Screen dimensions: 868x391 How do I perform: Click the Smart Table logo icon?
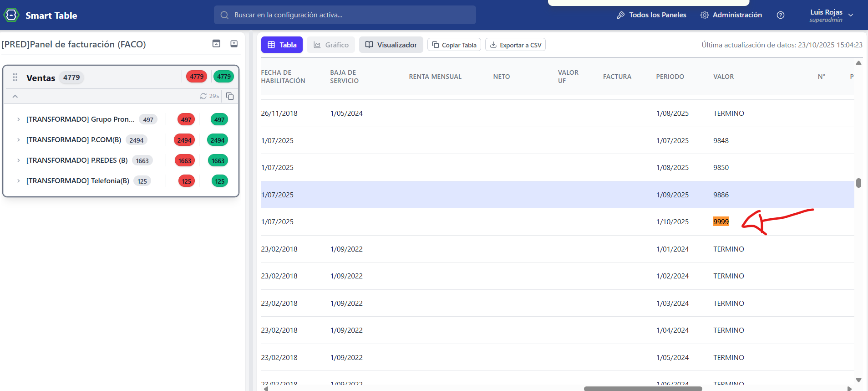11,15
